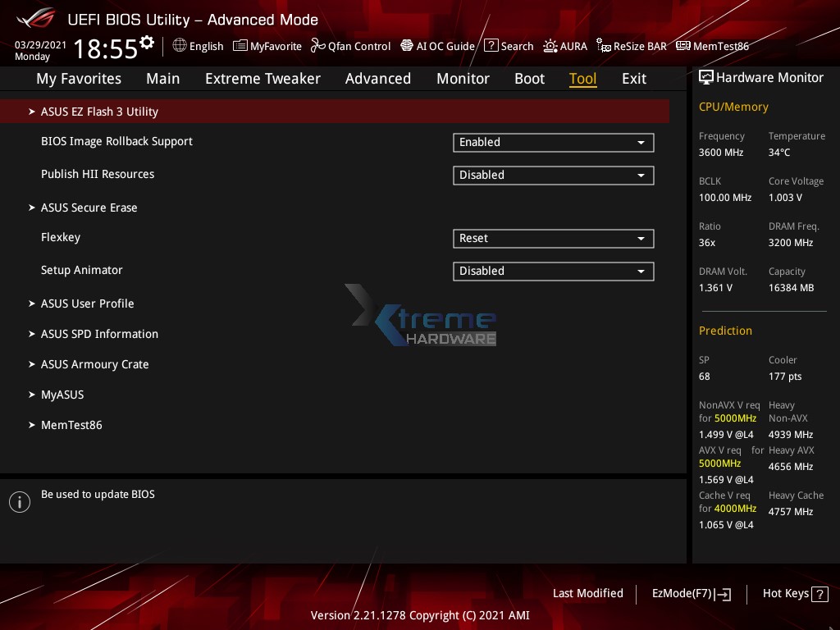
Task: Click the EzMode(F7) button
Action: [x=691, y=593]
